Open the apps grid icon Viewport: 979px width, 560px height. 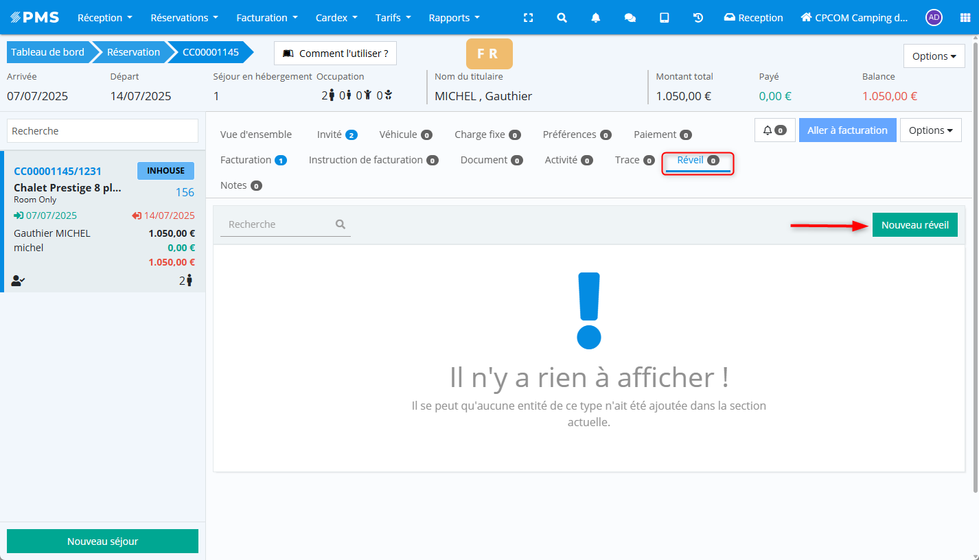tap(965, 18)
